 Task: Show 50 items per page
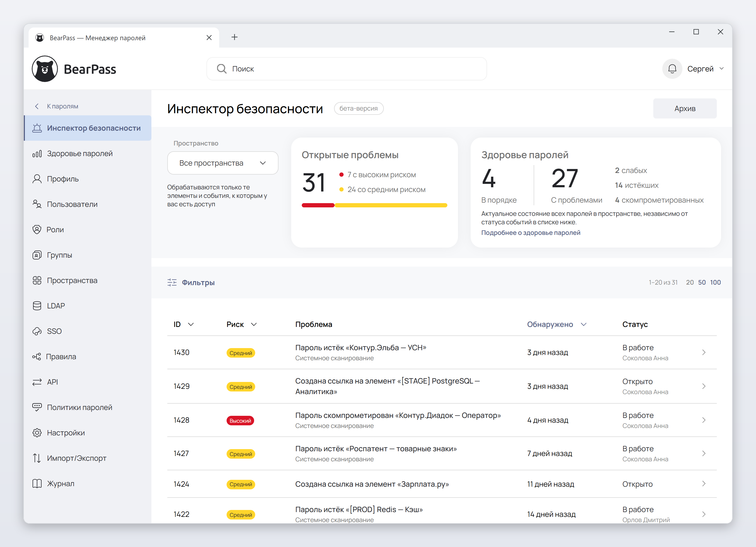coord(702,282)
